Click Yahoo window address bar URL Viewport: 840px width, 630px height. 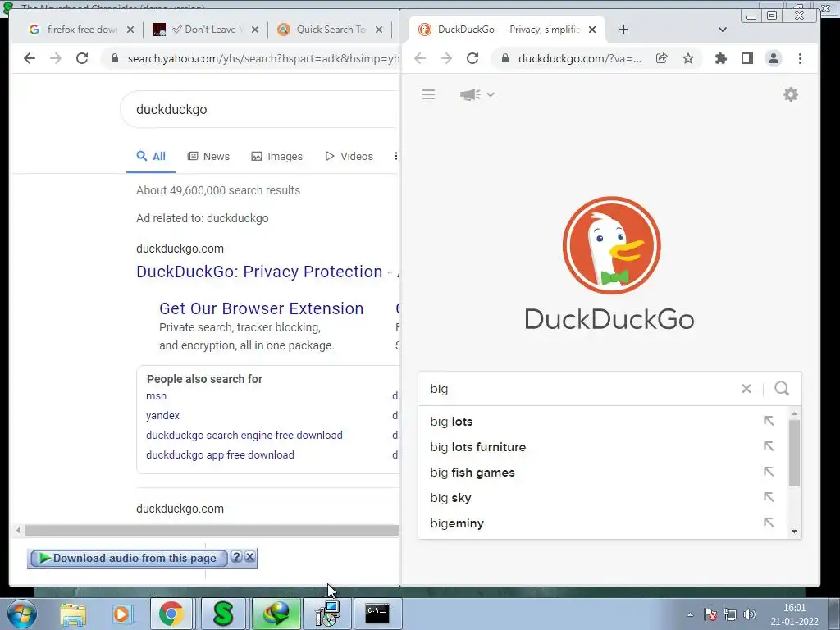[262, 58]
